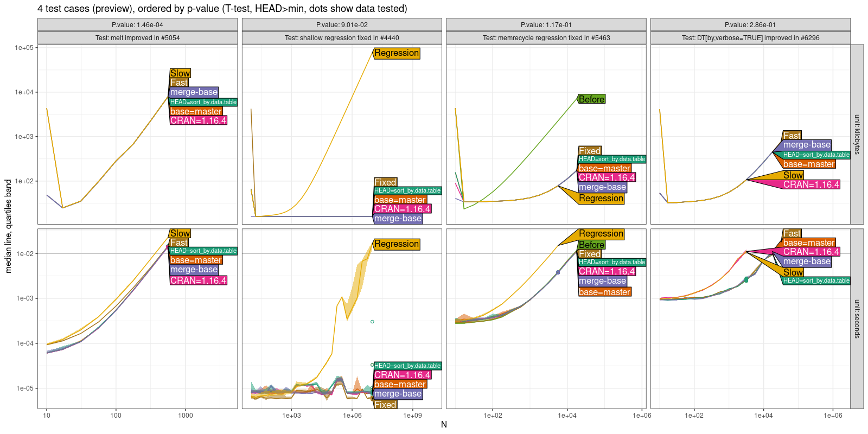
Task: Click 'Fast' label in melt kilobytes panel
Action: click(179, 82)
